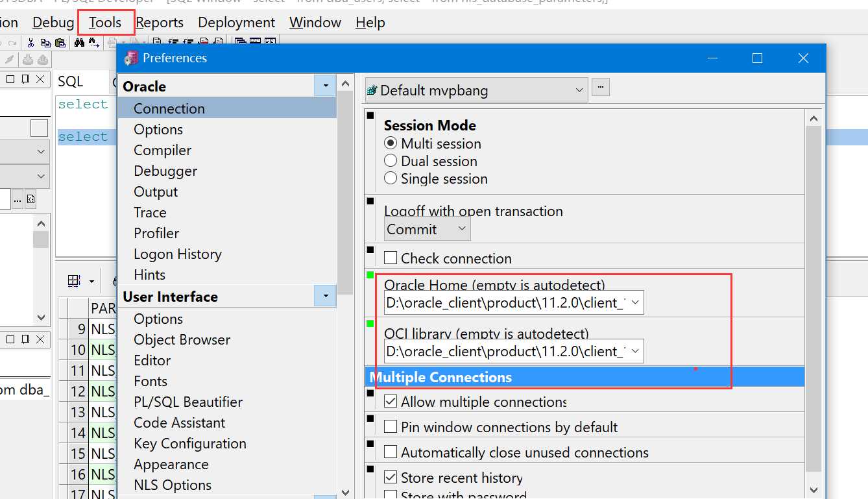The height and width of the screenshot is (499, 868).
Task: Uncheck Store recent history
Action: click(x=391, y=478)
